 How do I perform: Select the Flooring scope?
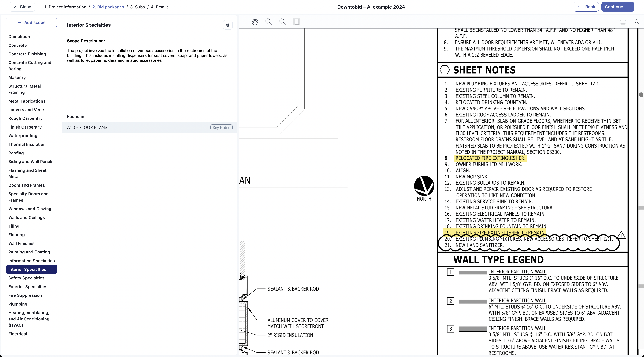coord(17,234)
